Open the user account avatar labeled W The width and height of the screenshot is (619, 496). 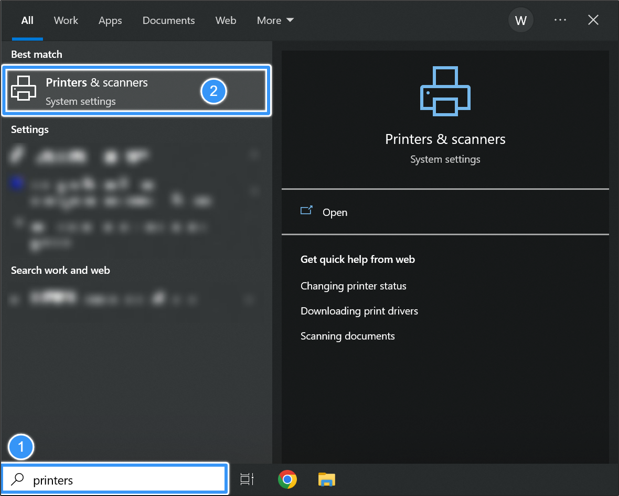[520, 20]
